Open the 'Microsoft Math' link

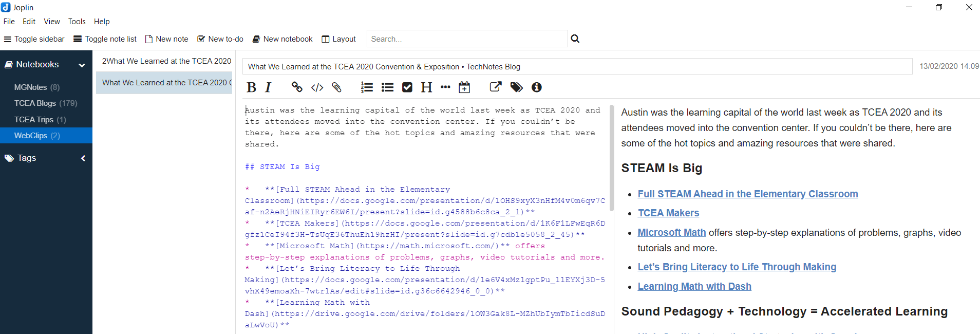click(x=672, y=232)
